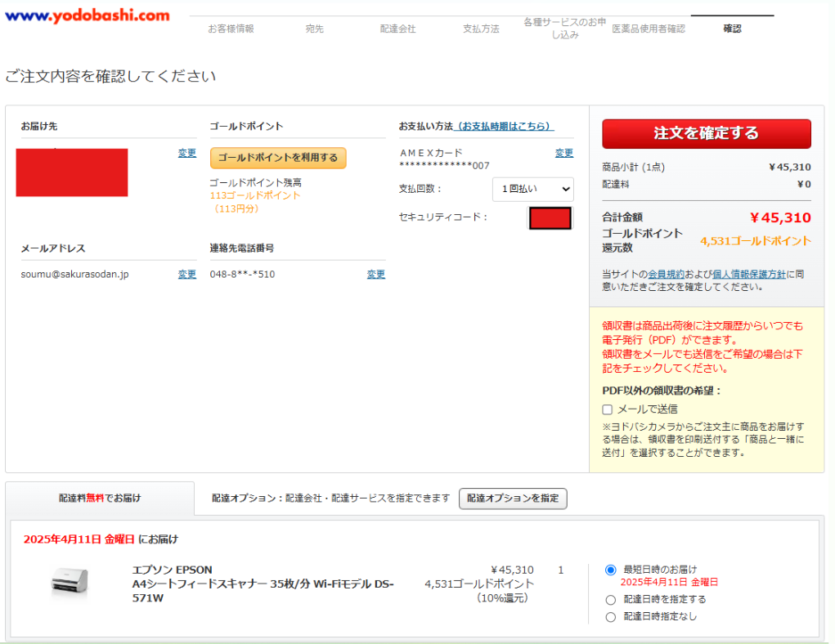
Task: Click 変更 link for delivery address
Action: click(187, 153)
